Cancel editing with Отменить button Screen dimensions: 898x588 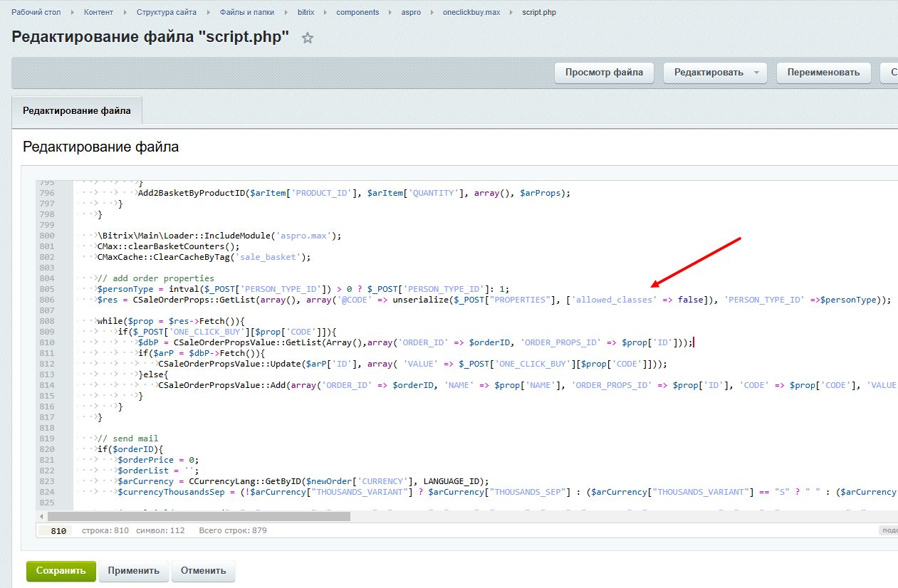point(203,570)
